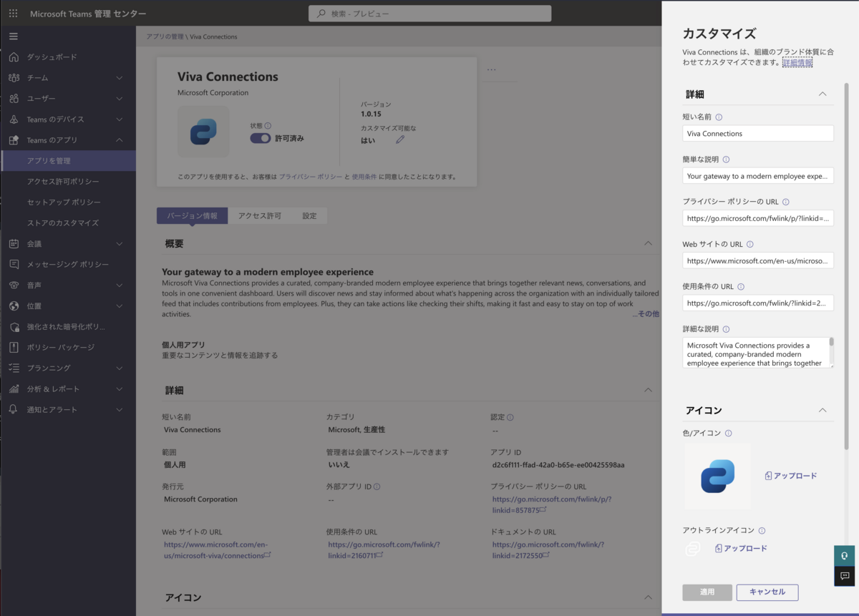Click the pencil edit icon beside はい
The image size is (859, 616).
[400, 140]
